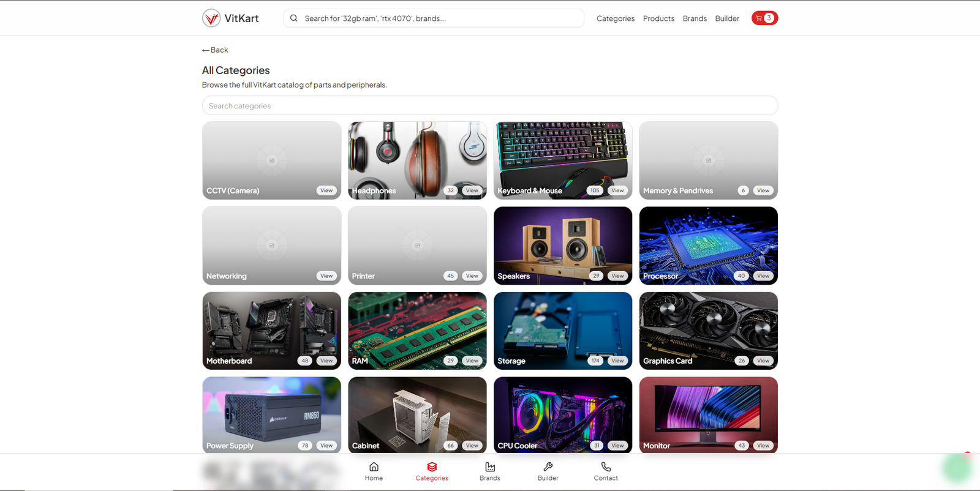
Task: Click View on the Storage card
Action: 617,361
